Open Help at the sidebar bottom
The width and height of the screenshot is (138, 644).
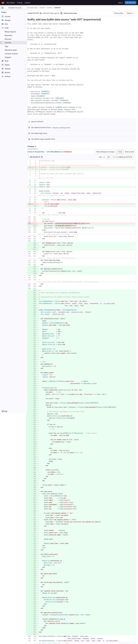(x=5, y=411)
